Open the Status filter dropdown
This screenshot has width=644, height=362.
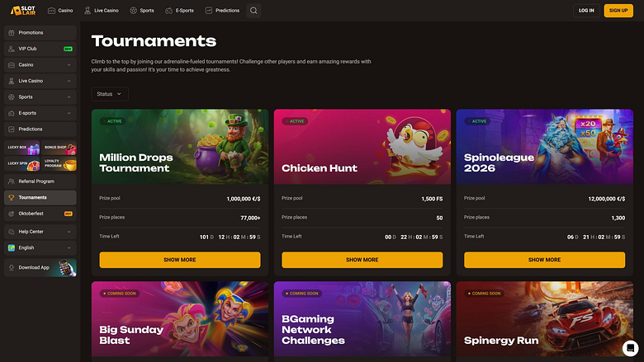(110, 94)
